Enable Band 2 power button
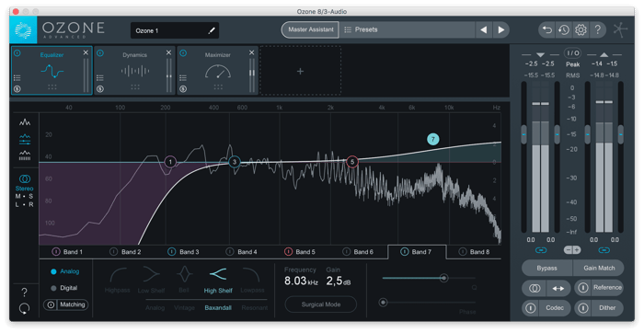This screenshot has height=333, width=644. tap(113, 252)
